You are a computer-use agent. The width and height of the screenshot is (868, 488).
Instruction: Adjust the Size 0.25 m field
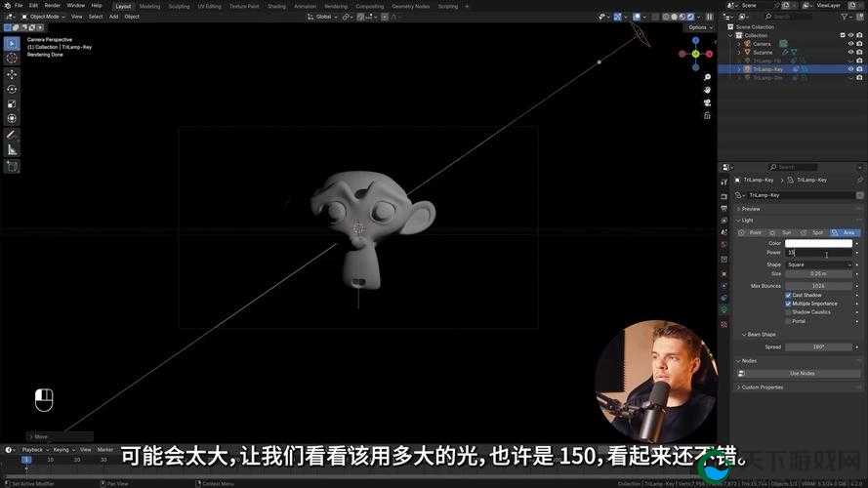819,274
